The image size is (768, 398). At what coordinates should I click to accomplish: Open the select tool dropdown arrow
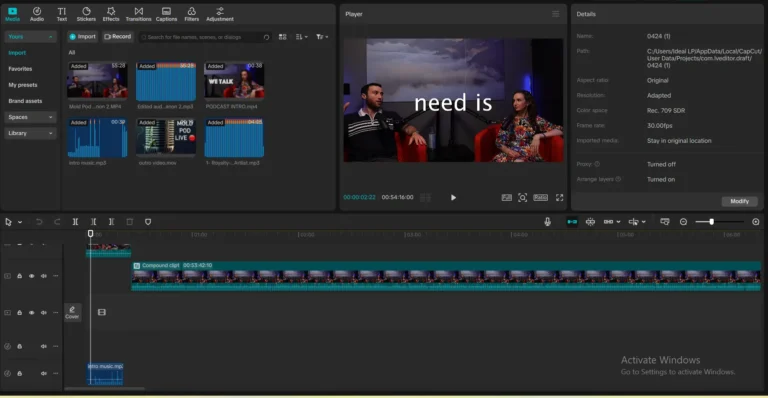point(20,222)
